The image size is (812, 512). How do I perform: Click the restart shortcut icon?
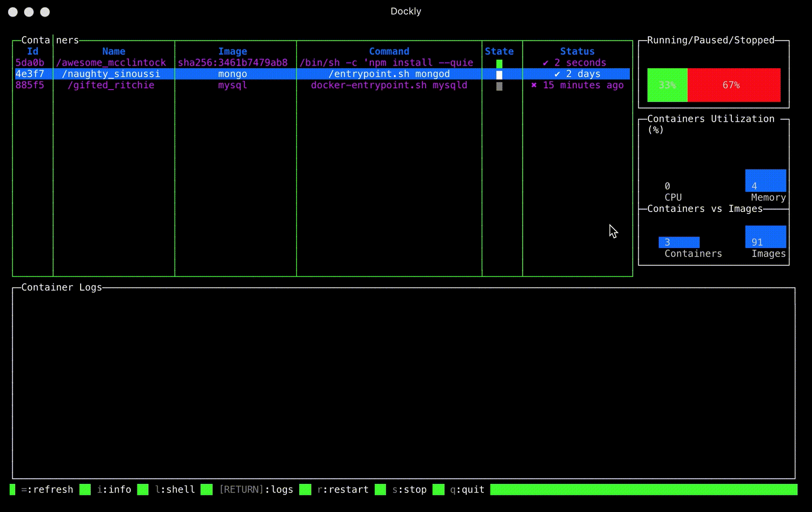pyautogui.click(x=306, y=489)
